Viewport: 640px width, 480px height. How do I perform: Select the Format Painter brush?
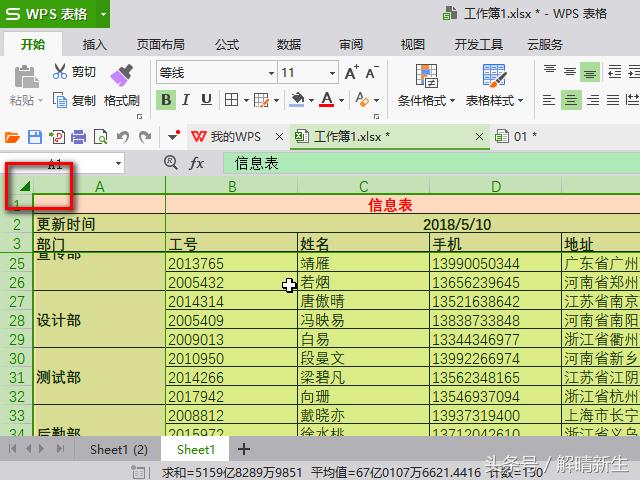pos(122,75)
